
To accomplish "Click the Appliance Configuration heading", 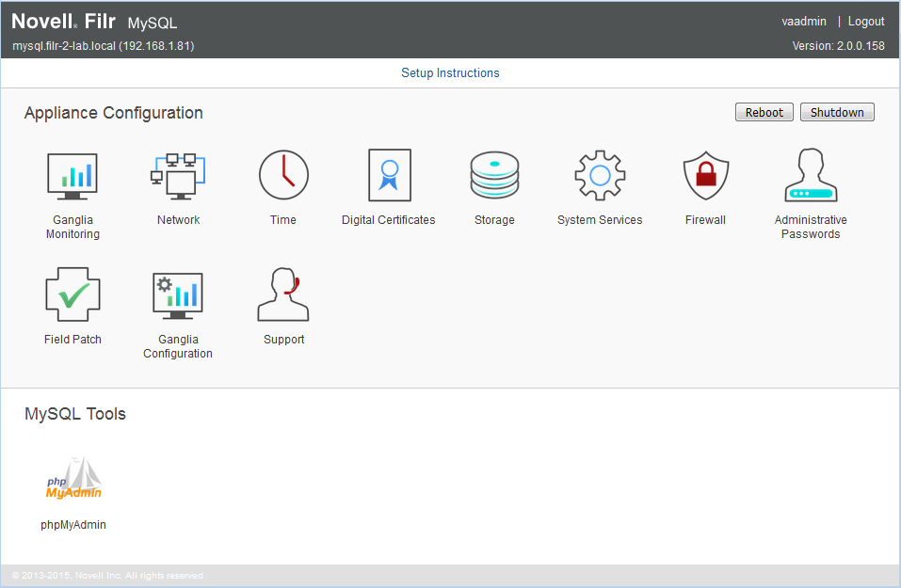I will click(114, 113).
